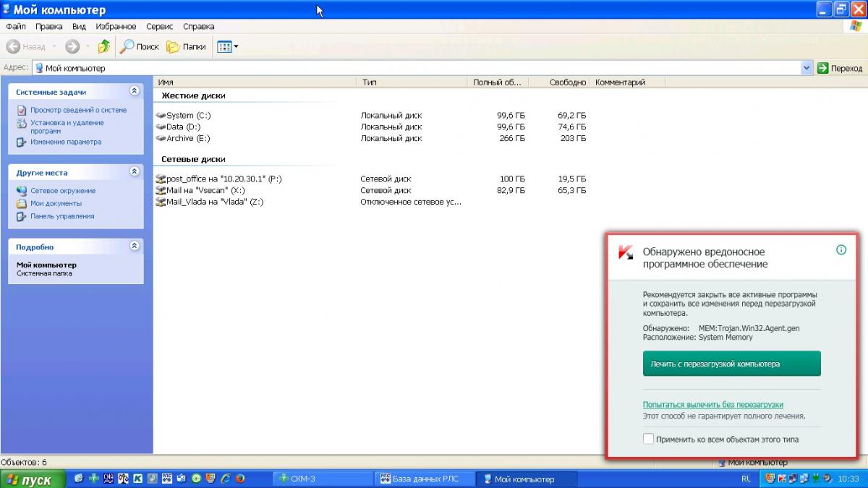This screenshot has height=488, width=868.
Task: Click the info icon in Kaspersky alert
Action: (x=841, y=250)
